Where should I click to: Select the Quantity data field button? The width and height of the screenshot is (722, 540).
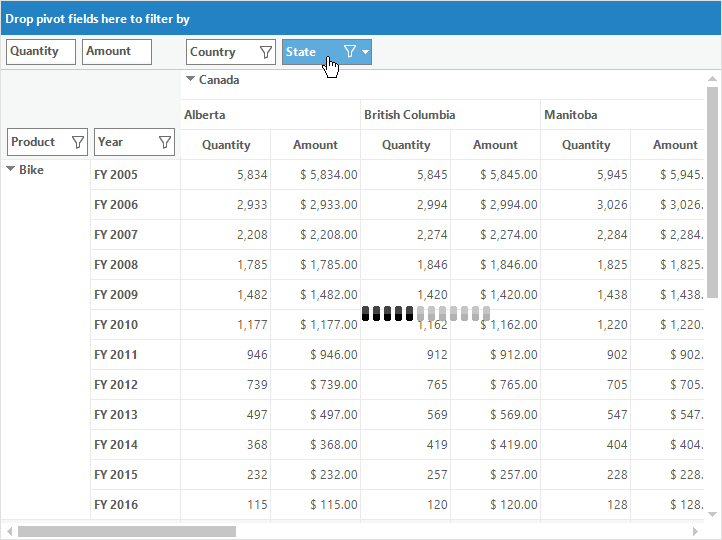click(41, 52)
